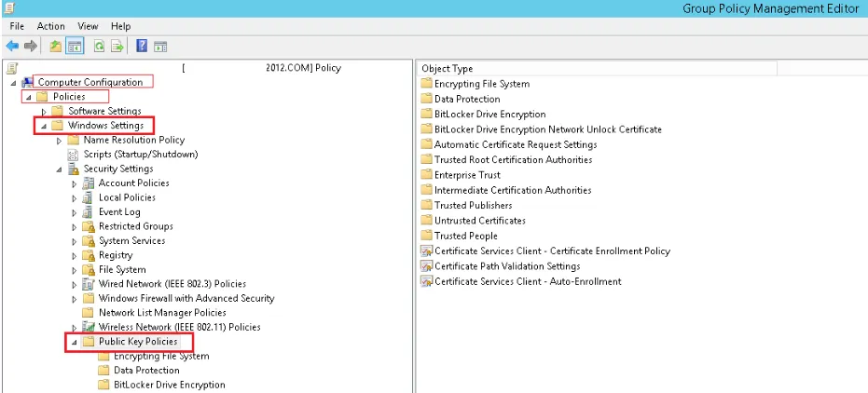Image resolution: width=868 pixels, height=393 pixels.
Task: Open the View menu
Action: click(x=88, y=26)
